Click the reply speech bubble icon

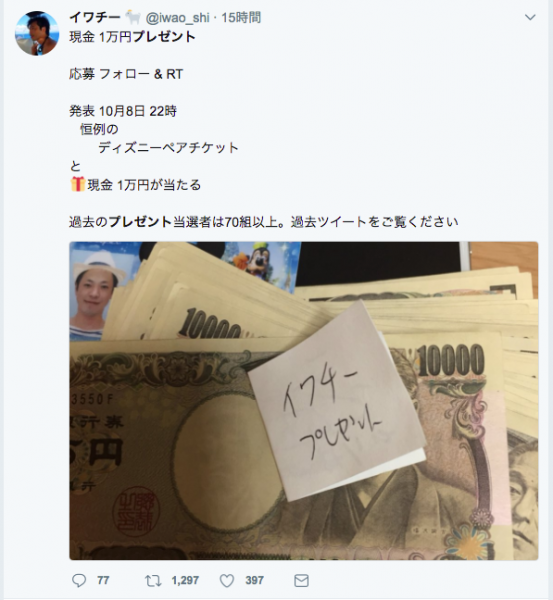tap(79, 580)
